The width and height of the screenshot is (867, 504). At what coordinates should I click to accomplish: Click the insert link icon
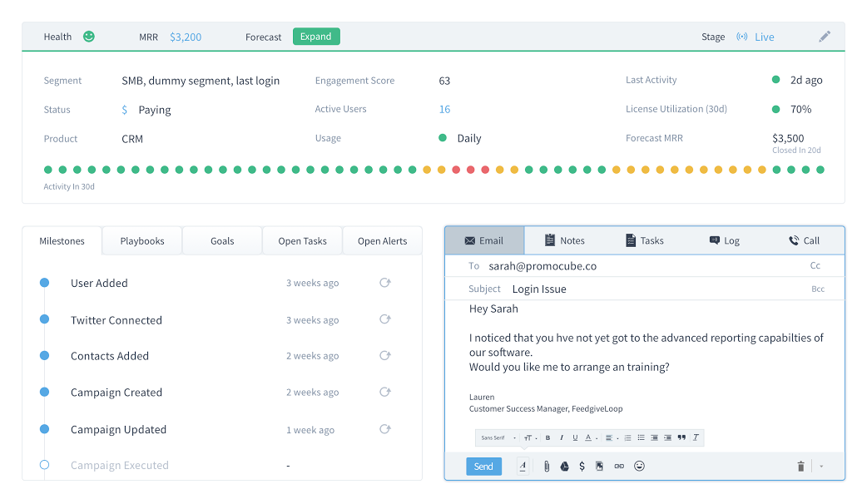619,466
